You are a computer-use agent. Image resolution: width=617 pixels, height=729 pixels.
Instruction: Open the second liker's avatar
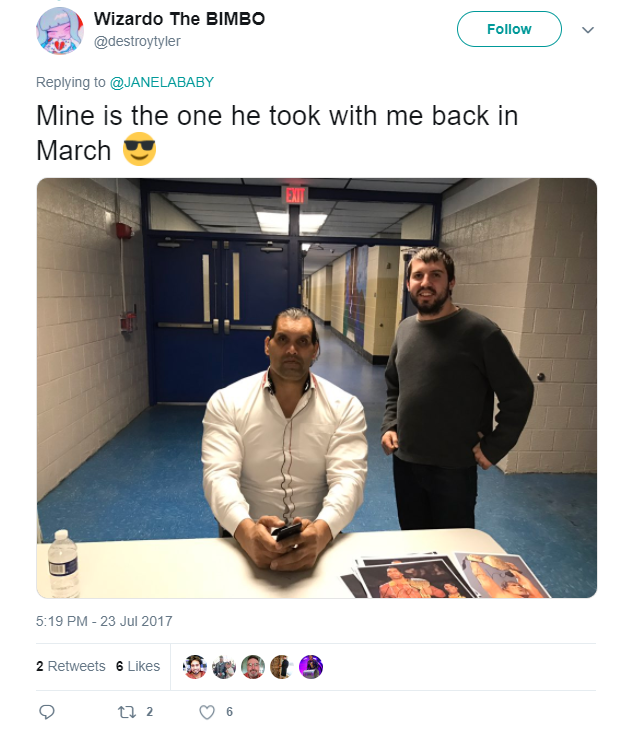pos(224,667)
